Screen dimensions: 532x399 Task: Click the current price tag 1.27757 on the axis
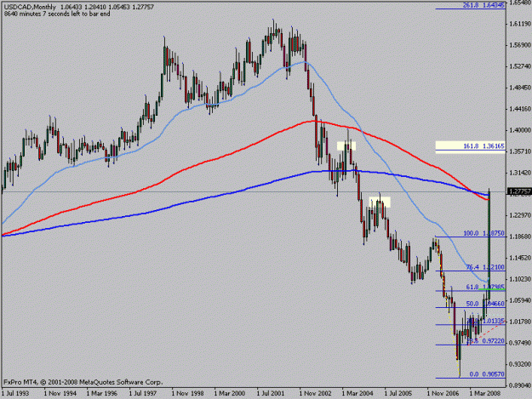point(519,192)
